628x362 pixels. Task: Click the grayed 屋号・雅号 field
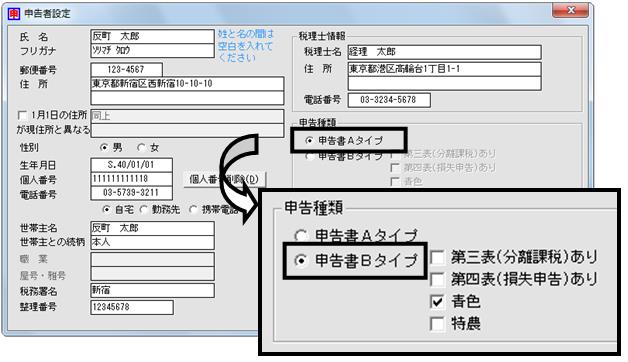point(153,274)
